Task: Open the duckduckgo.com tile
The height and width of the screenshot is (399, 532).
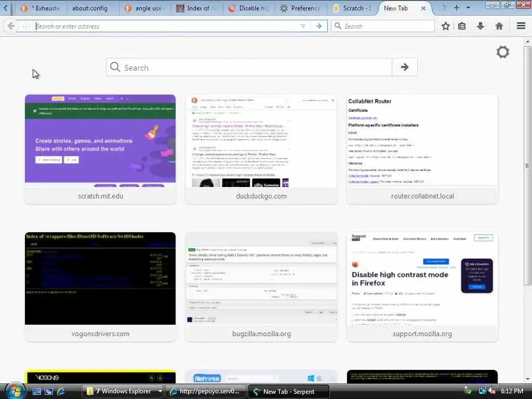Action: click(261, 149)
